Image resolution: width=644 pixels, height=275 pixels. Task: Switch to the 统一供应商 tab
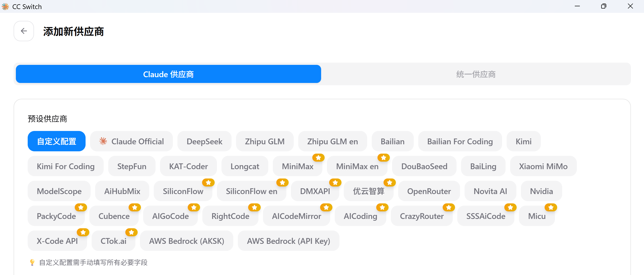click(476, 74)
